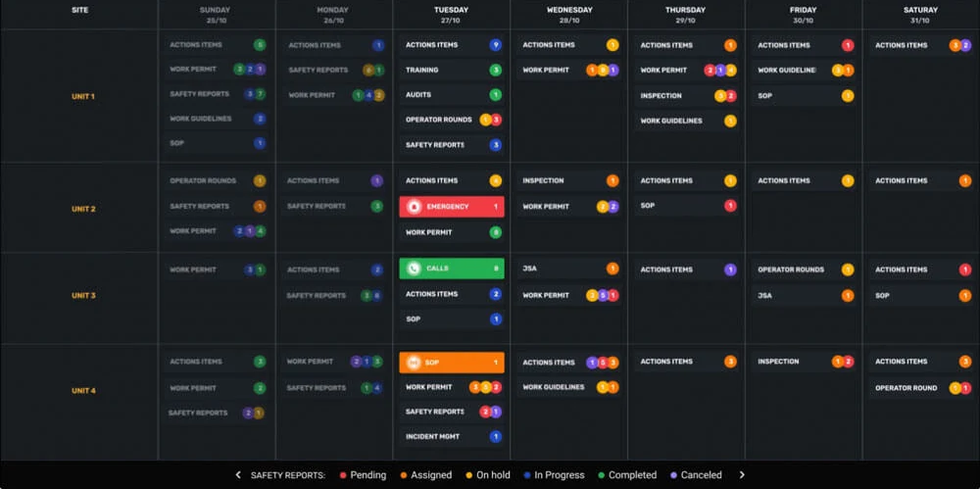This screenshot has width=980, height=489.
Task: Open the Unit 1 row label
Action: point(83,96)
